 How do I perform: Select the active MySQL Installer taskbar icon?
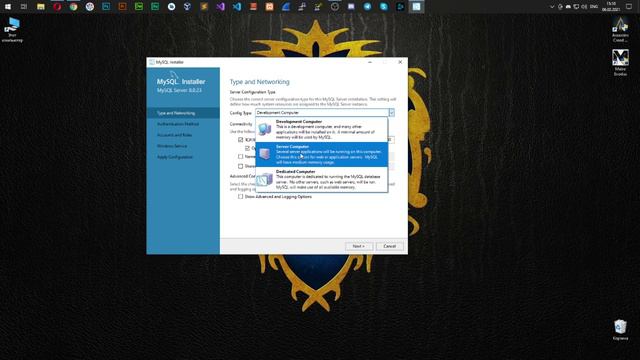tap(416, 7)
